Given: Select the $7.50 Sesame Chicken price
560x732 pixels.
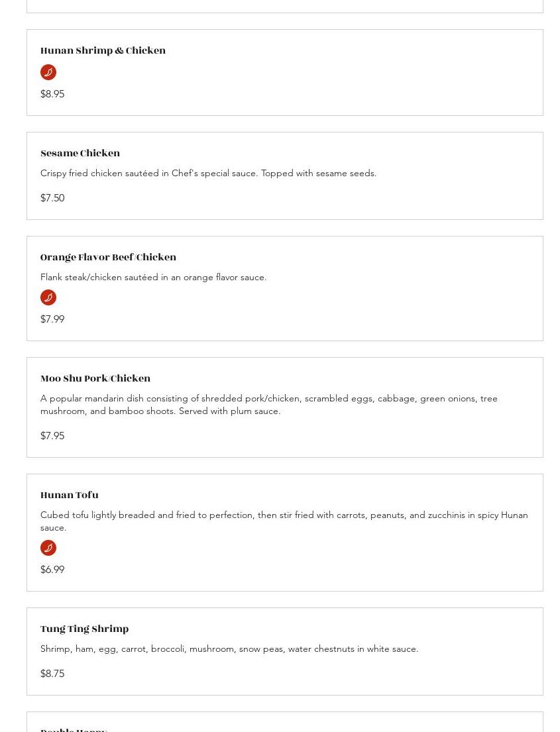Looking at the screenshot, I should click(x=52, y=198).
